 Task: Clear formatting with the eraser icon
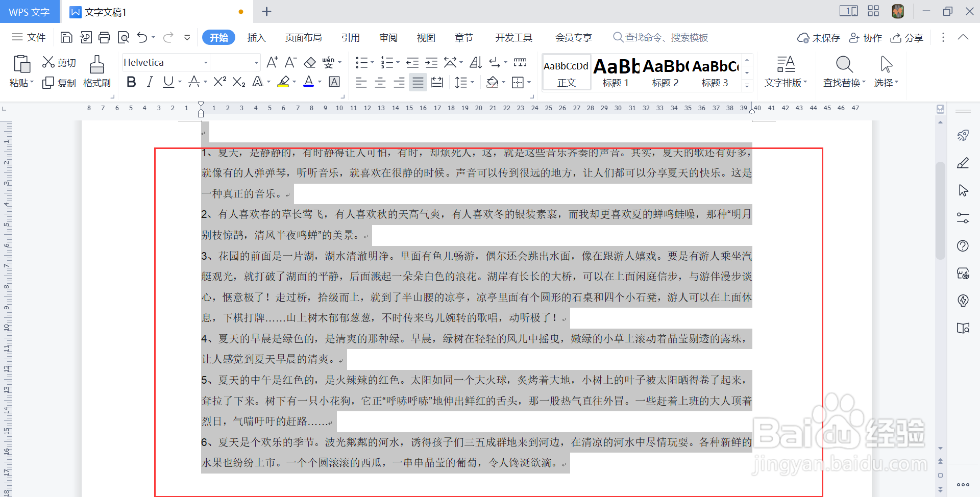(309, 62)
